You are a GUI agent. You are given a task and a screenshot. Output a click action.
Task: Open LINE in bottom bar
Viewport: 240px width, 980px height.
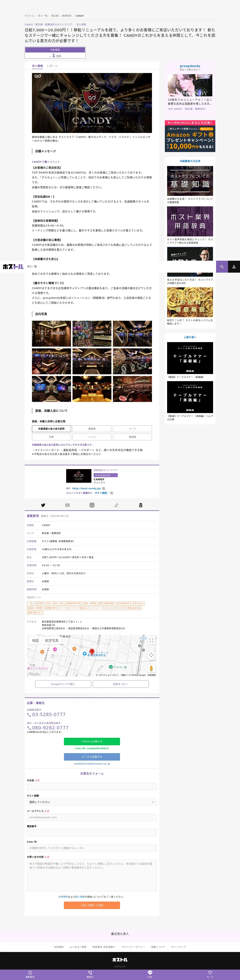click(x=150, y=974)
